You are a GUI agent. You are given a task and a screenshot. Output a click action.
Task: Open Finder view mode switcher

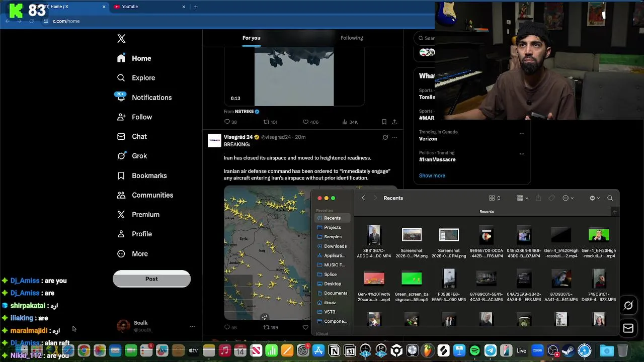click(495, 198)
